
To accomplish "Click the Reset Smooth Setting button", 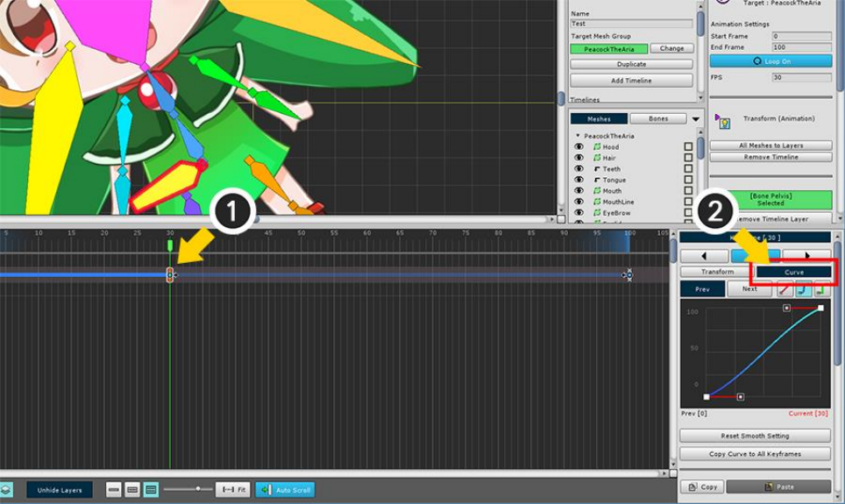I will 755,436.
